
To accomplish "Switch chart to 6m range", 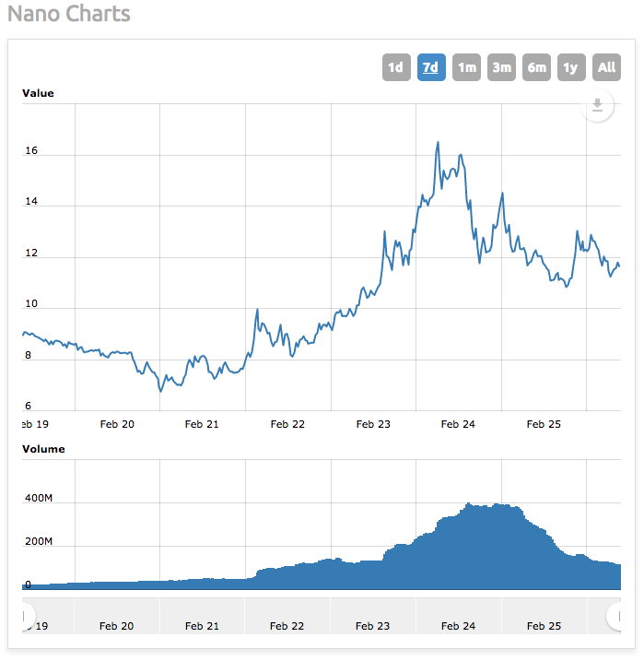I will point(536,67).
